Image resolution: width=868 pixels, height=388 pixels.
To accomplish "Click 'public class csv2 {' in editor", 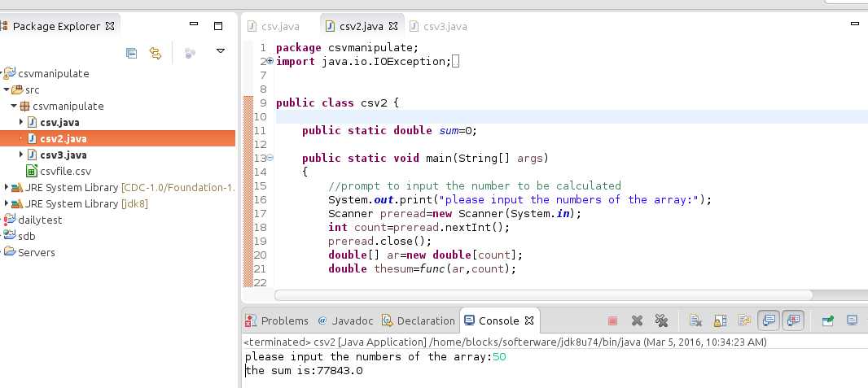I will click(337, 102).
